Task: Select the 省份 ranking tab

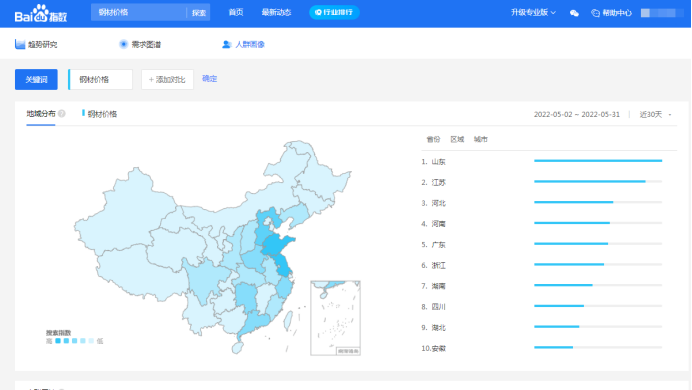Action: coord(433,139)
